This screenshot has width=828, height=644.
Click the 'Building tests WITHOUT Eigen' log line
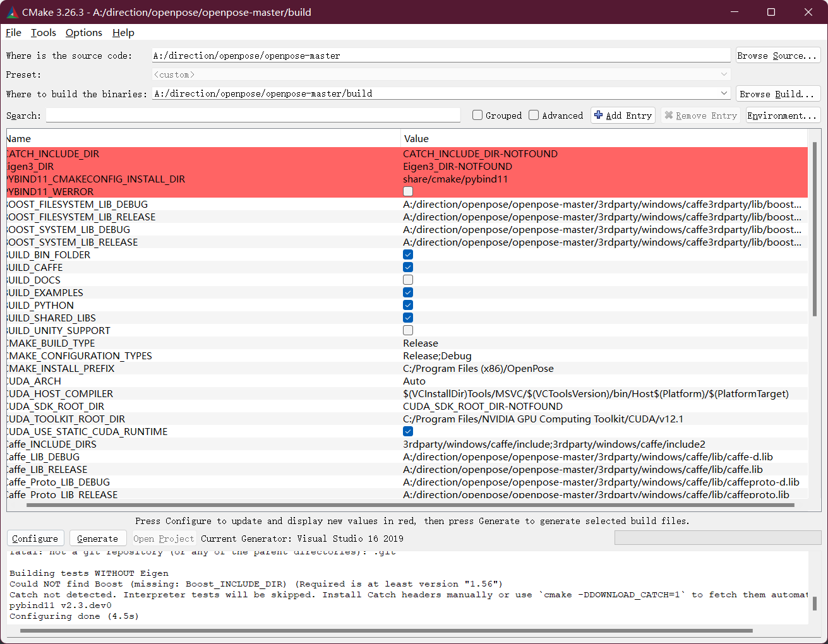pos(89,573)
